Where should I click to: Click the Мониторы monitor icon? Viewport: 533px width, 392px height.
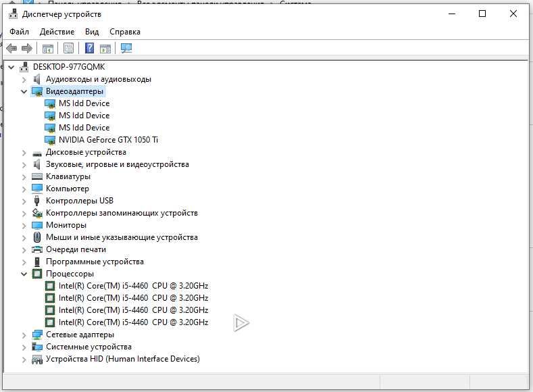tap(37, 225)
